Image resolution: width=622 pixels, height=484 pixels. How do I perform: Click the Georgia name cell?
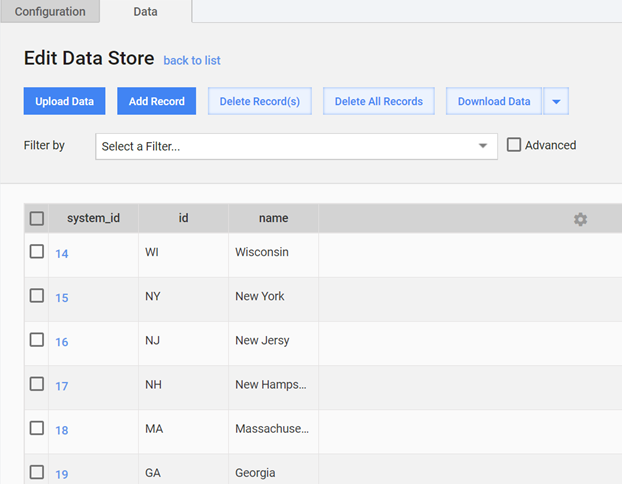click(x=273, y=469)
